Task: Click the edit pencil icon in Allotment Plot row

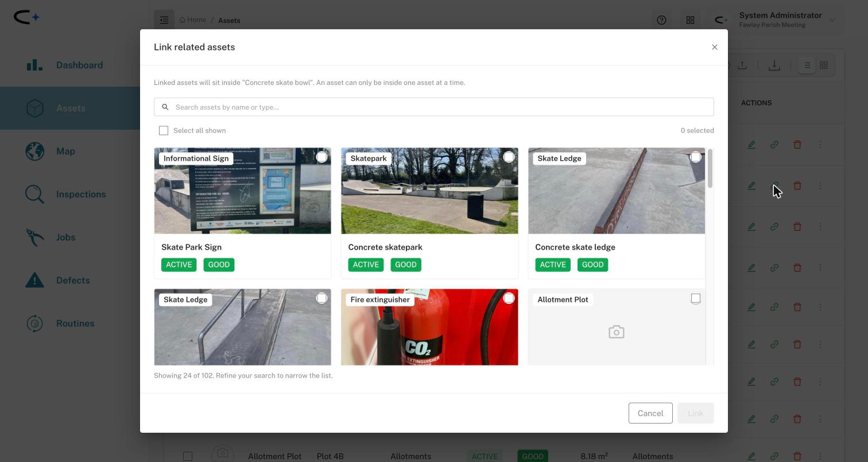Action: coord(751,456)
